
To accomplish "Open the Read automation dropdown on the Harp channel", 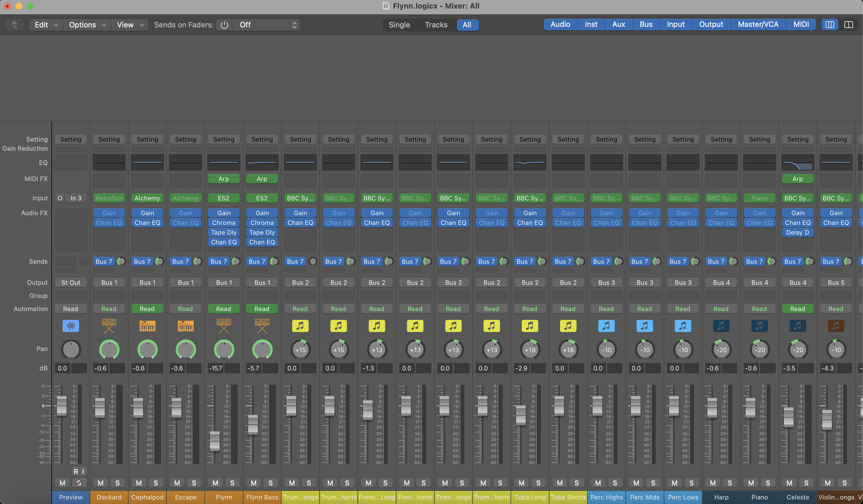I will pos(721,309).
